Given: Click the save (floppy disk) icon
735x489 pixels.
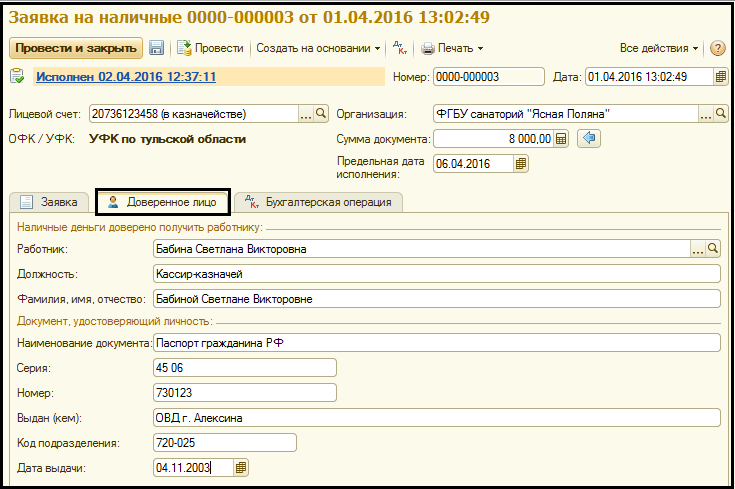Looking at the screenshot, I should pos(157,48).
